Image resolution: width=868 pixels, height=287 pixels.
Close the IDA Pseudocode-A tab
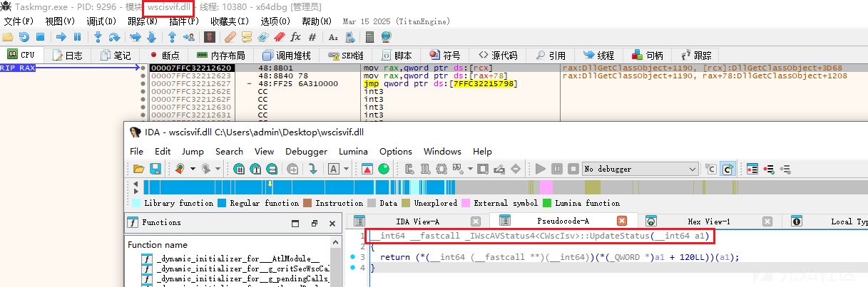621,221
